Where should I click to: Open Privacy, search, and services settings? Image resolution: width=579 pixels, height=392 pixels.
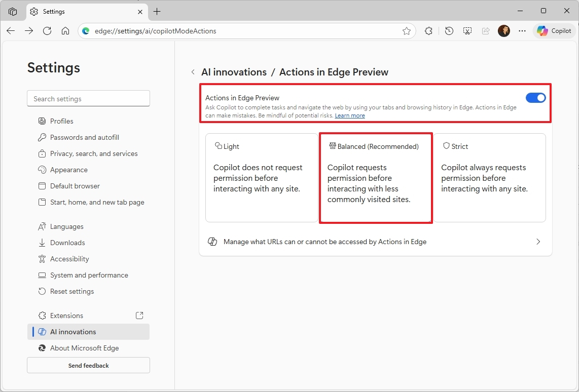pyautogui.click(x=94, y=153)
